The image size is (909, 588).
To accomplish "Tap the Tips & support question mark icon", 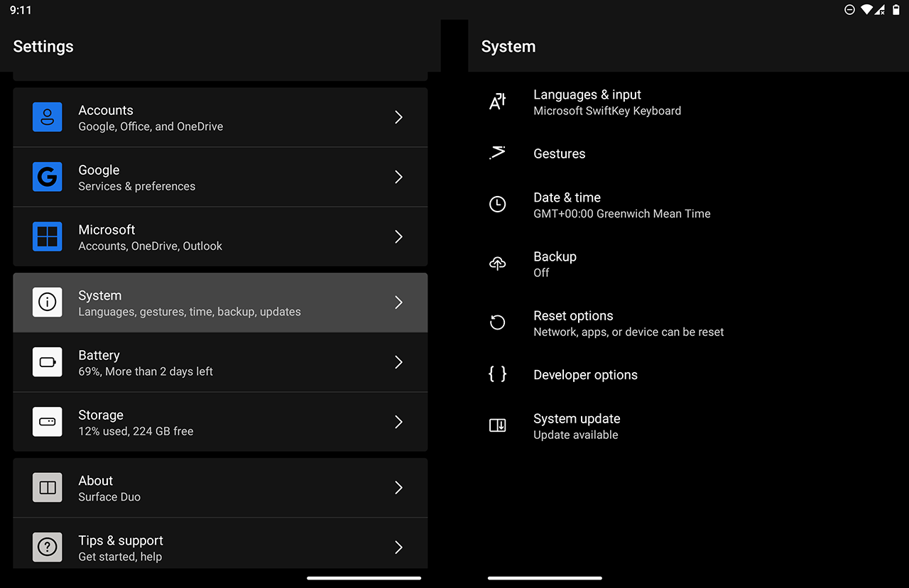I will (x=48, y=548).
